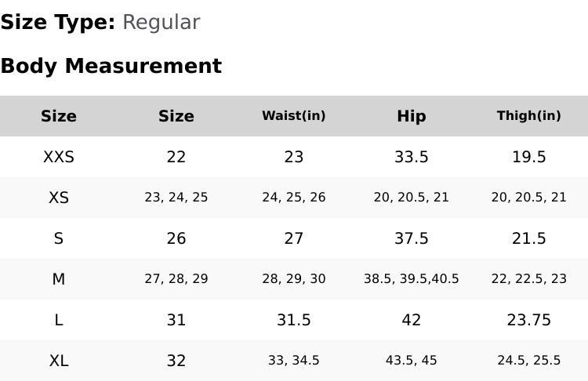
Task: Click the 37.5 hip value for S
Action: point(412,238)
